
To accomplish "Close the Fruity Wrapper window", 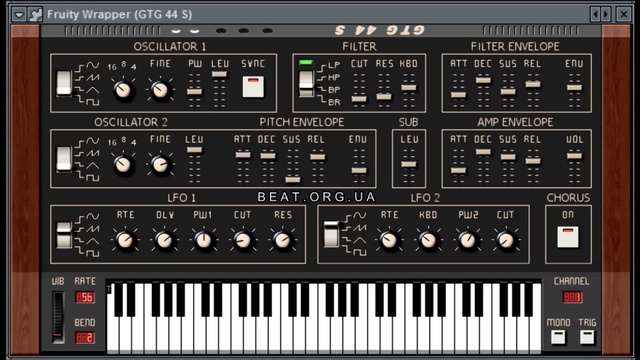I will click(x=624, y=14).
